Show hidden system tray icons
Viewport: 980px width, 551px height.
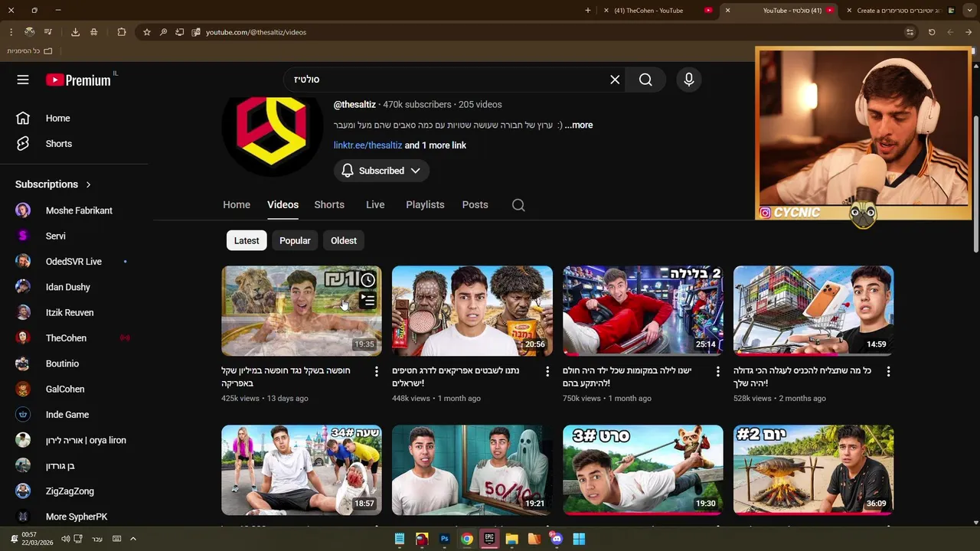click(132, 539)
